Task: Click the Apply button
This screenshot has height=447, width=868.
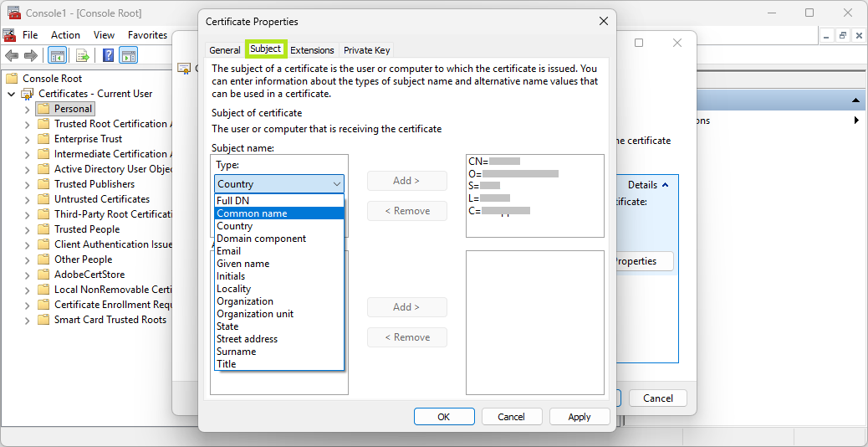Action: coord(579,417)
